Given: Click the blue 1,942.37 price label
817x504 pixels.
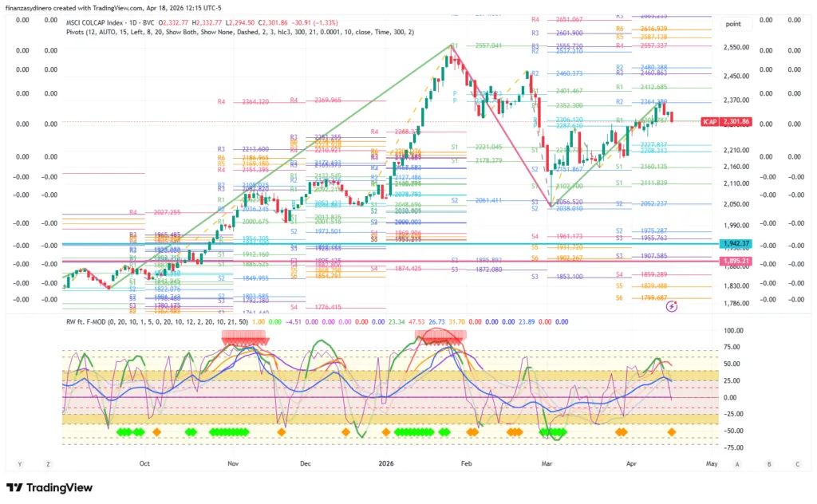Looking at the screenshot, I should [x=736, y=243].
